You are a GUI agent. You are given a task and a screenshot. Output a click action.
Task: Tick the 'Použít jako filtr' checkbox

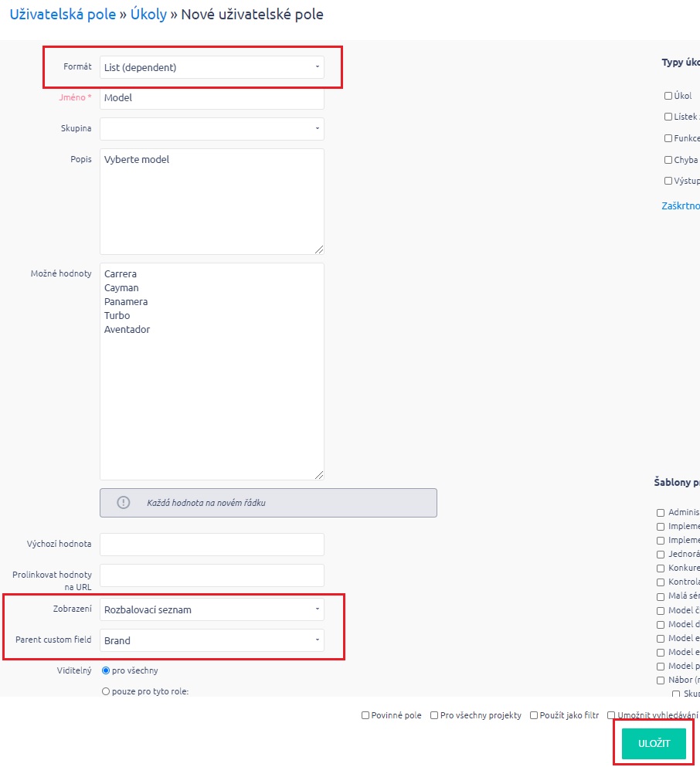coord(534,715)
